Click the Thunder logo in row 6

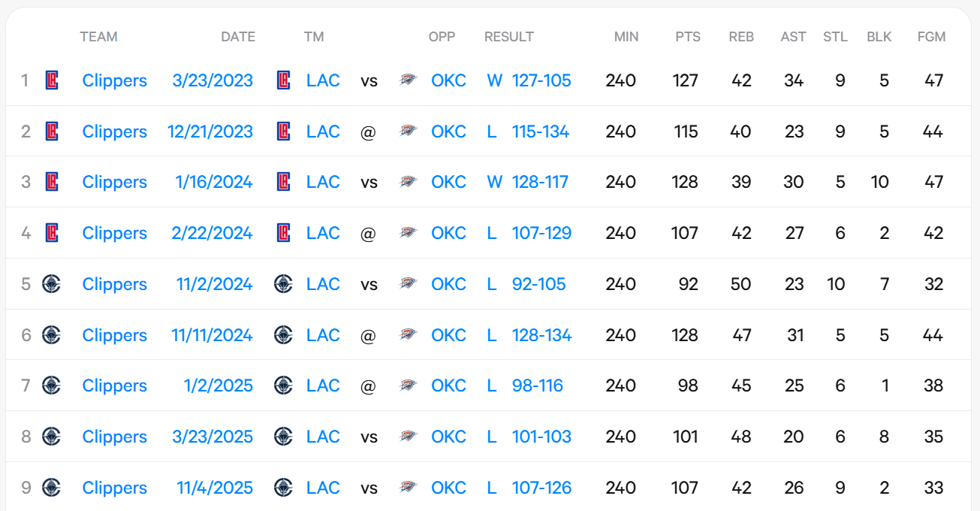408,335
